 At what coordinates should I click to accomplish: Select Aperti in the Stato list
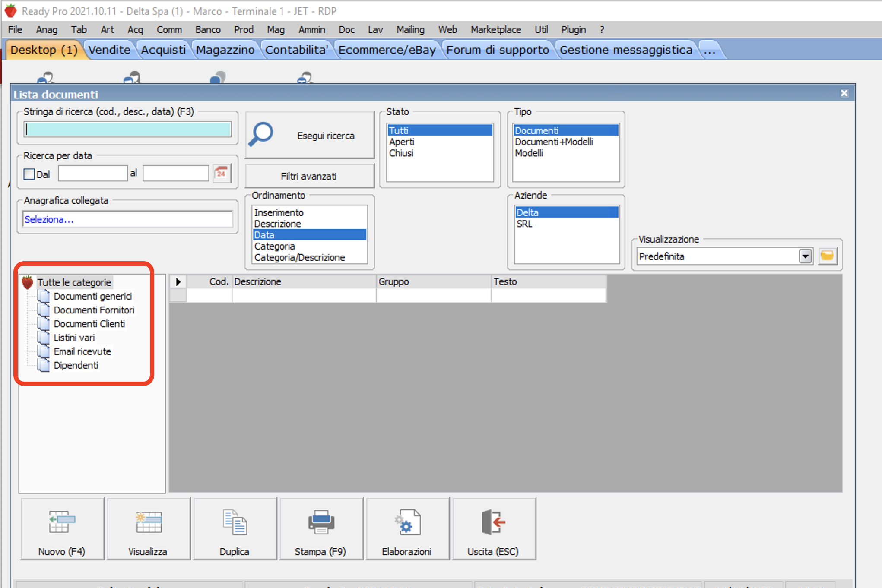coord(440,142)
